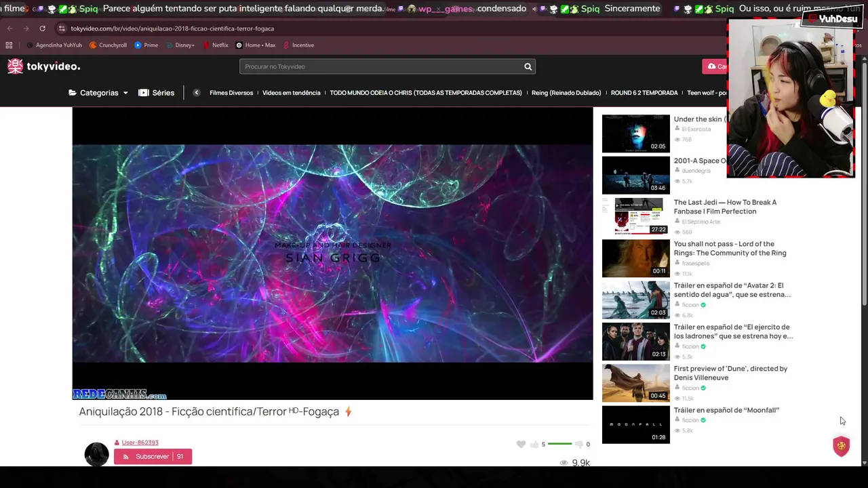Open 'The Last Jedi — How To Break' title link
Viewport: 868px width, 488px height.
(725, 207)
